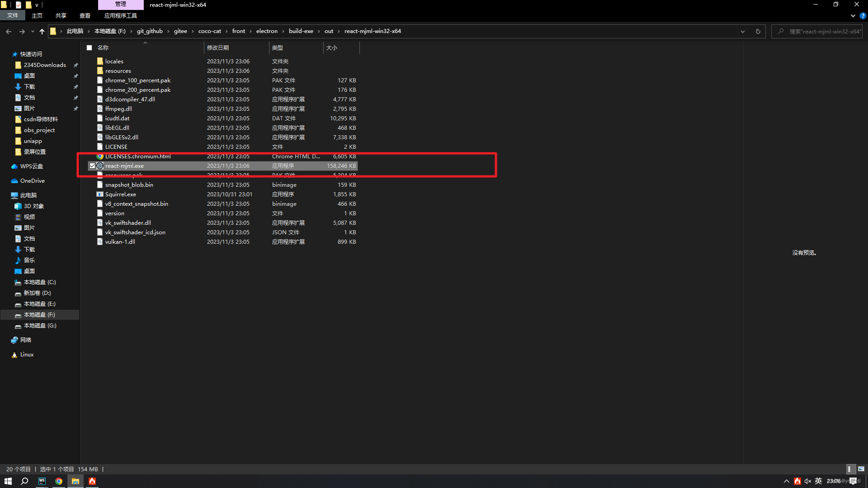
Task: Select the Squirrel.exe application icon
Action: pyautogui.click(x=100, y=194)
